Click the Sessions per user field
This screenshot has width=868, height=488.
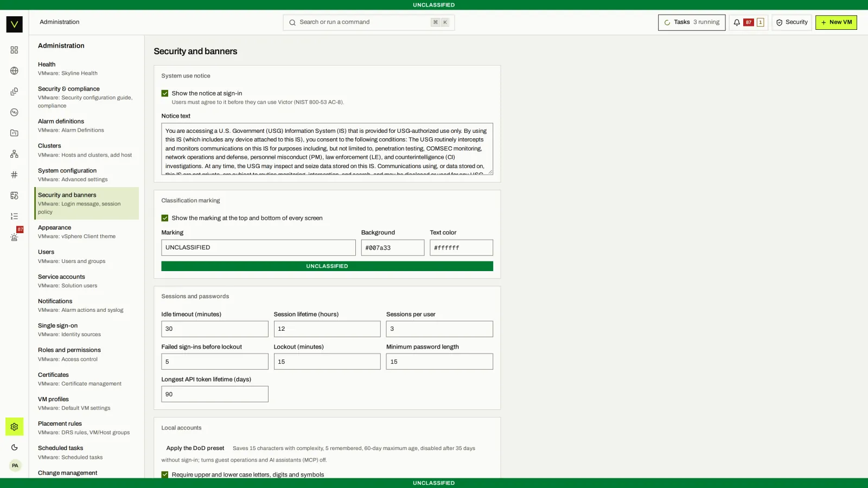point(439,329)
